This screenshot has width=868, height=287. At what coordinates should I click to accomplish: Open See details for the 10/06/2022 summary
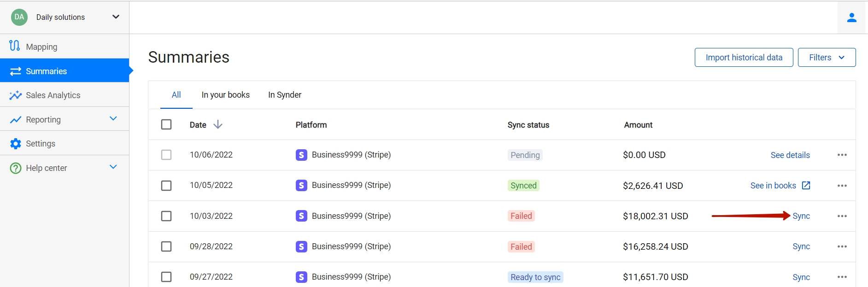pyautogui.click(x=790, y=155)
